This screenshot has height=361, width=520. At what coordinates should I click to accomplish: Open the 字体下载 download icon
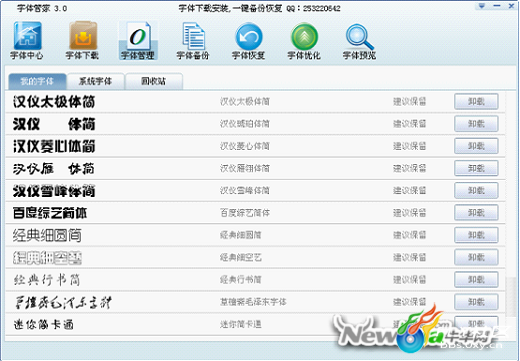tap(83, 41)
